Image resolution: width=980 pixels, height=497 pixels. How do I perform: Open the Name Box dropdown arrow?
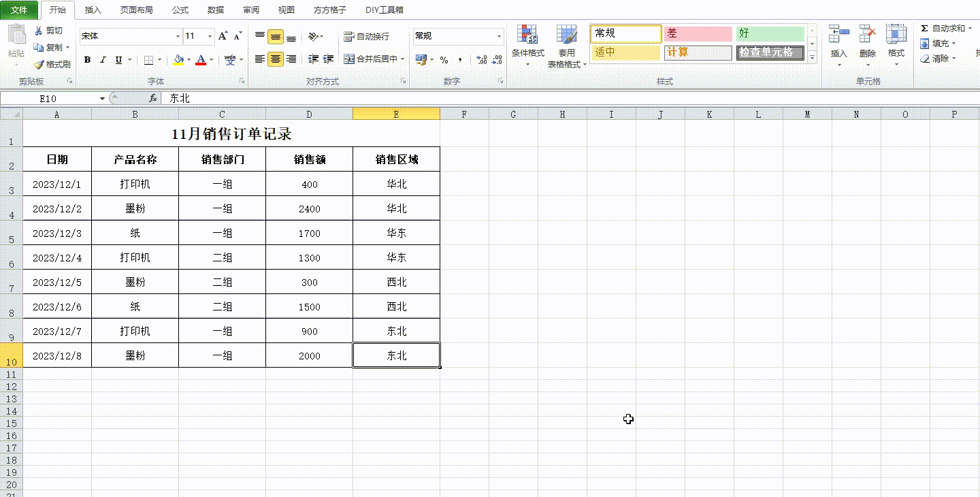pos(102,99)
